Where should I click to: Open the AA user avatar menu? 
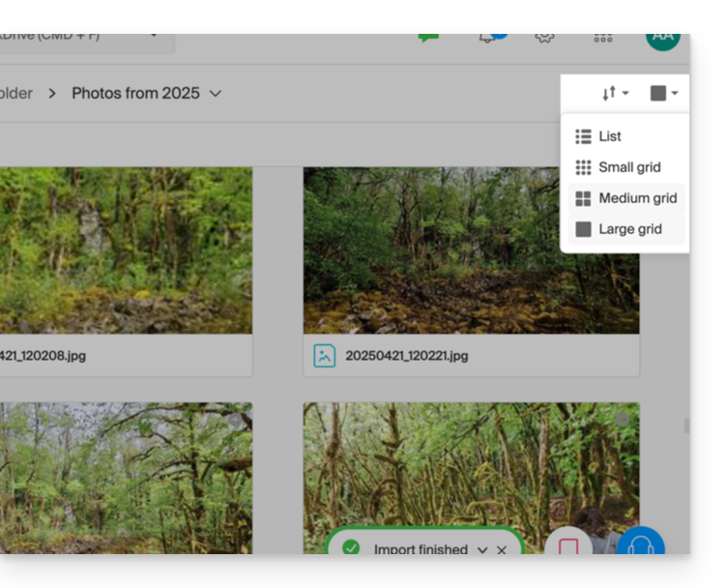tap(662, 41)
